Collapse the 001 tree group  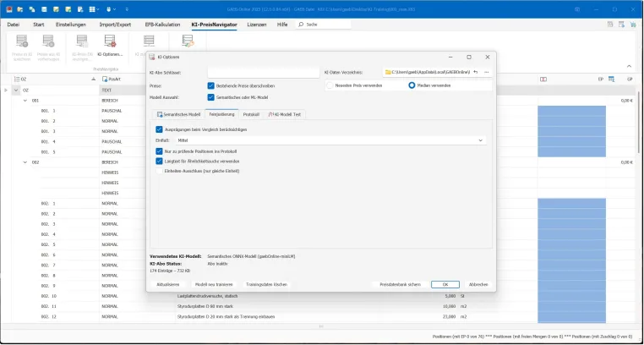[x=25, y=101]
